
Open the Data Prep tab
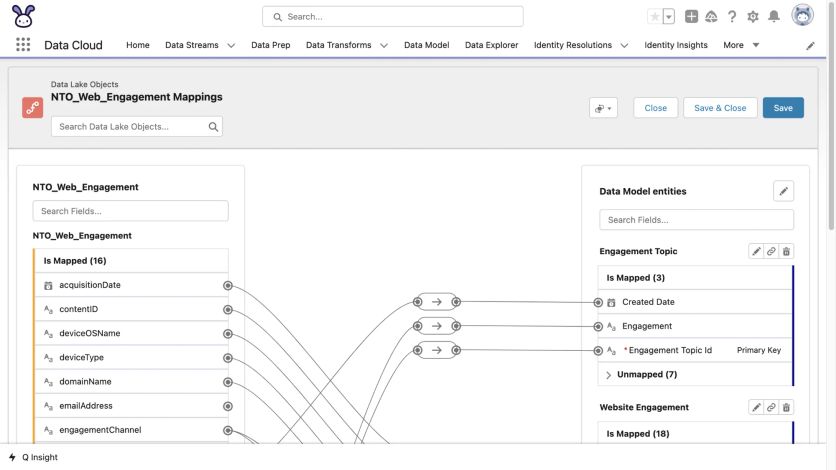click(271, 45)
